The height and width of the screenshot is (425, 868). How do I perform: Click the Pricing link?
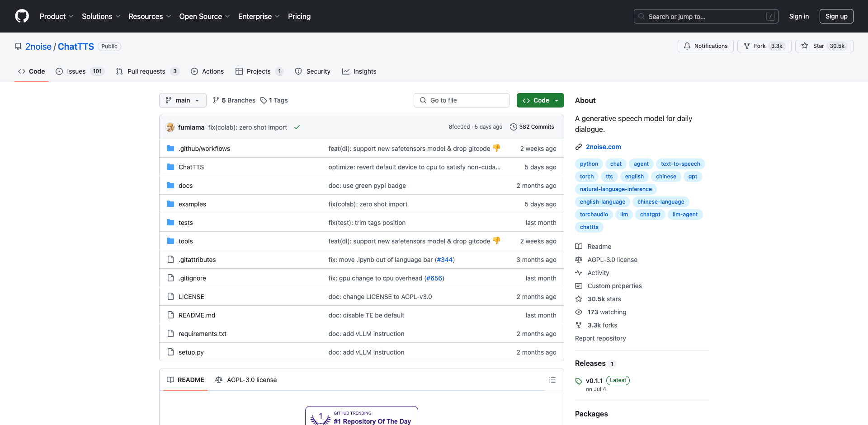pyautogui.click(x=299, y=16)
